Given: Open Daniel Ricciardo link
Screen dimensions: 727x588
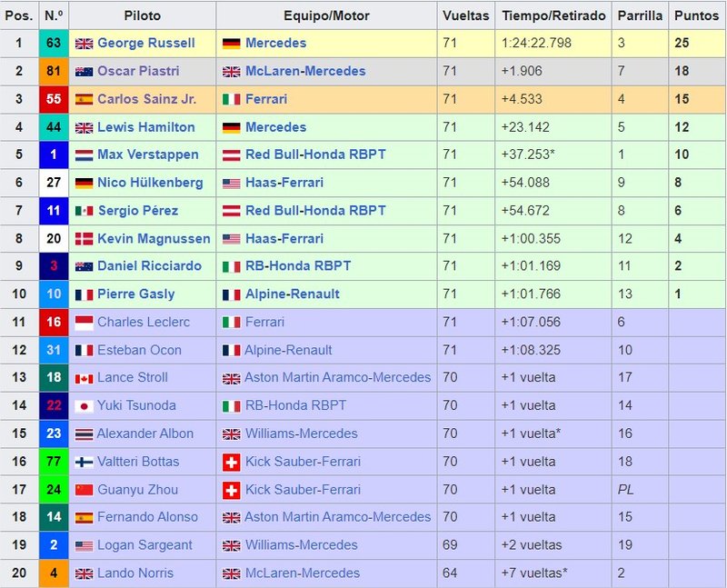Looking at the screenshot, I should coord(149,265).
